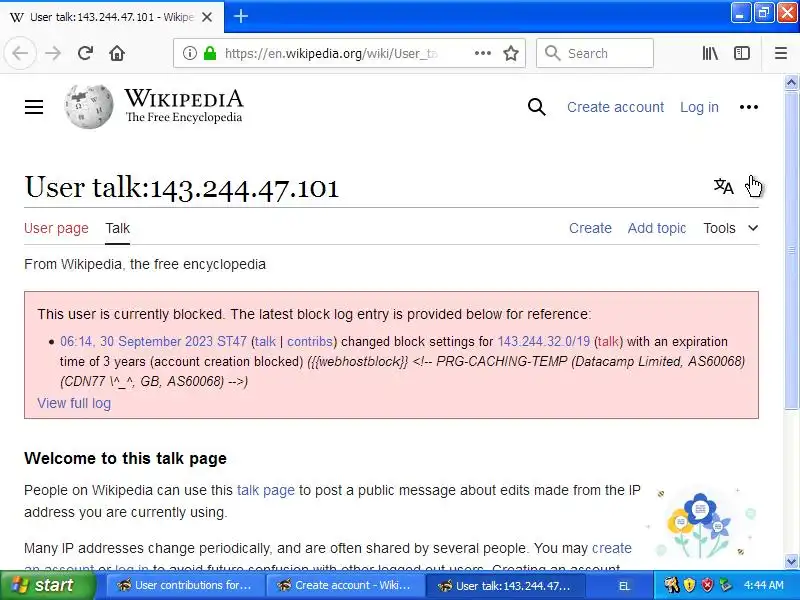800x600 pixels.
Task: Click the red shield tray icon
Action: tap(707, 585)
